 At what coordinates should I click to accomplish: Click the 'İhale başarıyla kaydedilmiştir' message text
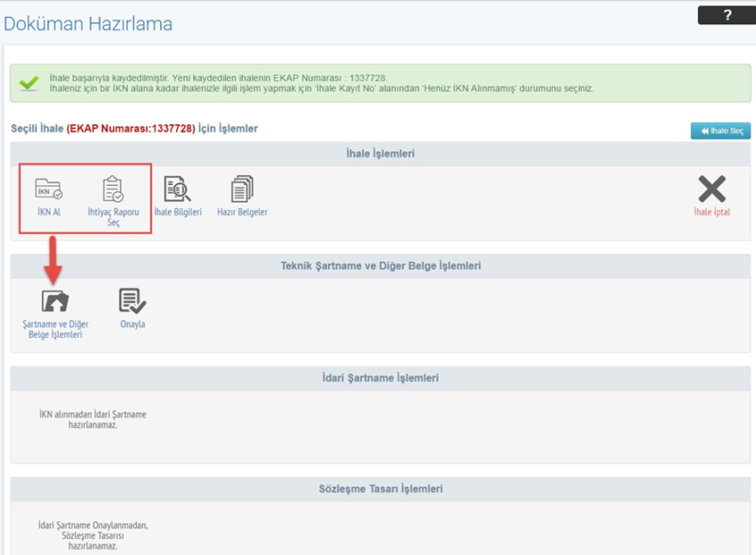coord(218,78)
